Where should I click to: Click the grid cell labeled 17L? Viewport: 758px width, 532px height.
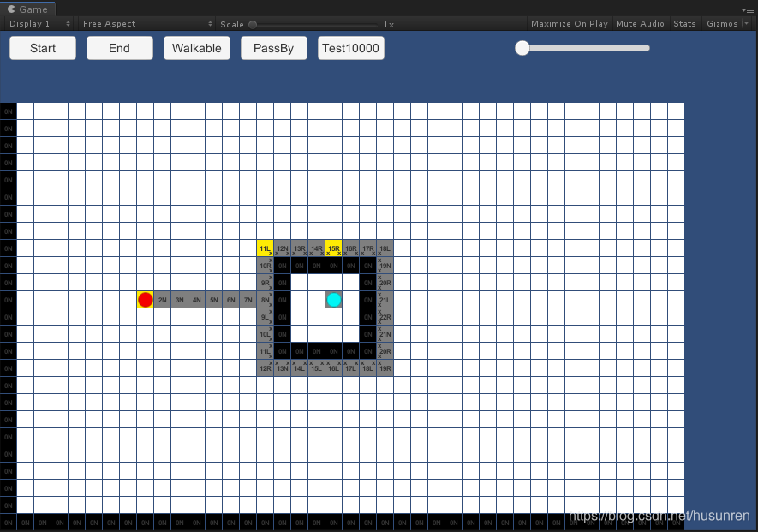[x=351, y=368]
